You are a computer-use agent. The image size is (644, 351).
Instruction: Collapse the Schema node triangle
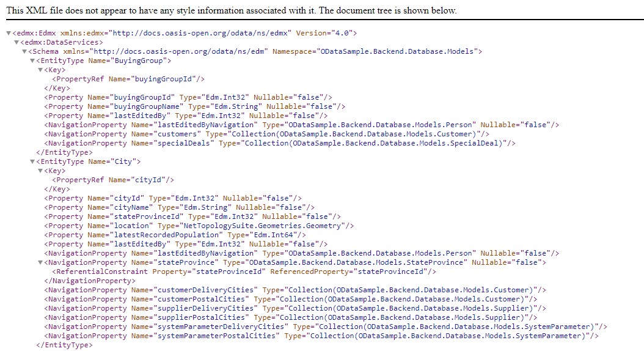pyautogui.click(x=24, y=52)
